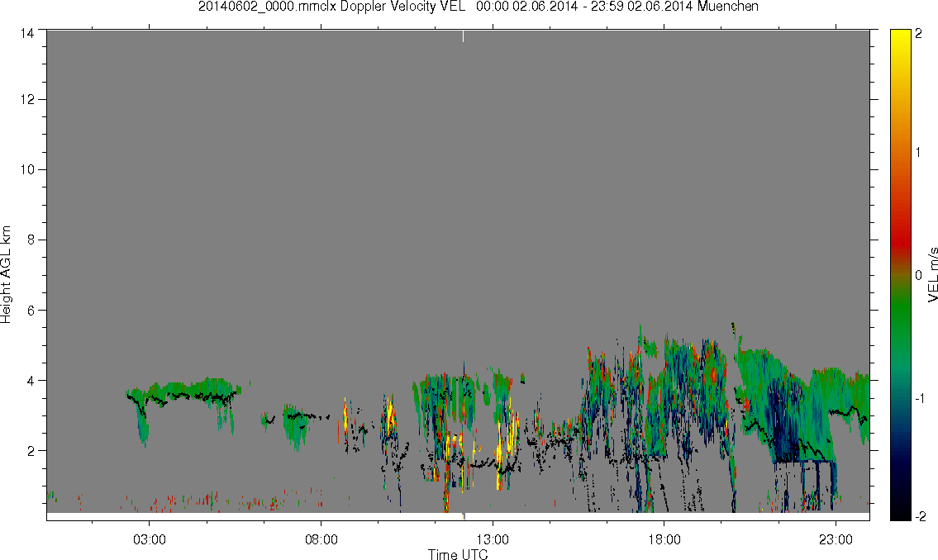This screenshot has height=560, width=938.
Task: Click the 08:00 time tick label
Action: 321,539
